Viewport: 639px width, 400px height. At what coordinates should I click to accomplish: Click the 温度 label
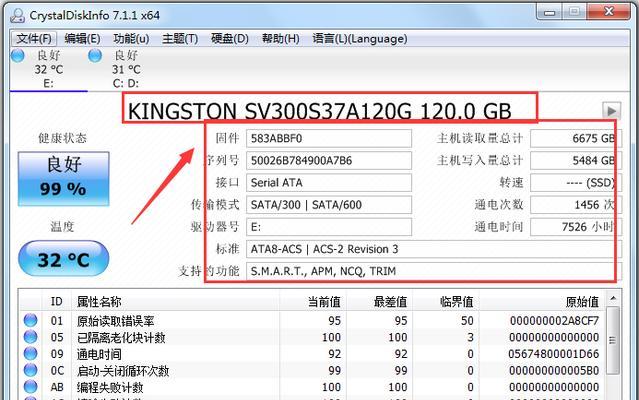tap(62, 226)
